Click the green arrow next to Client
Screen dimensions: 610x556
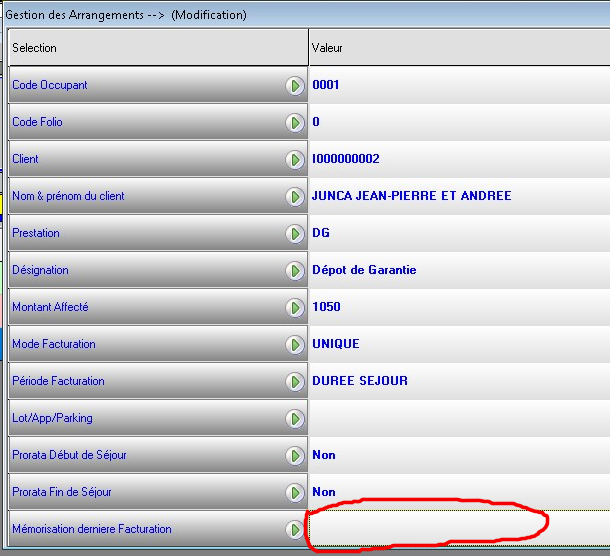(x=295, y=159)
